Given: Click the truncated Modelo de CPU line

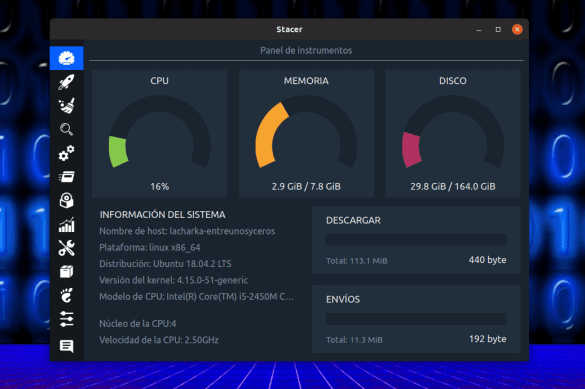Looking at the screenshot, I should click(x=197, y=297).
